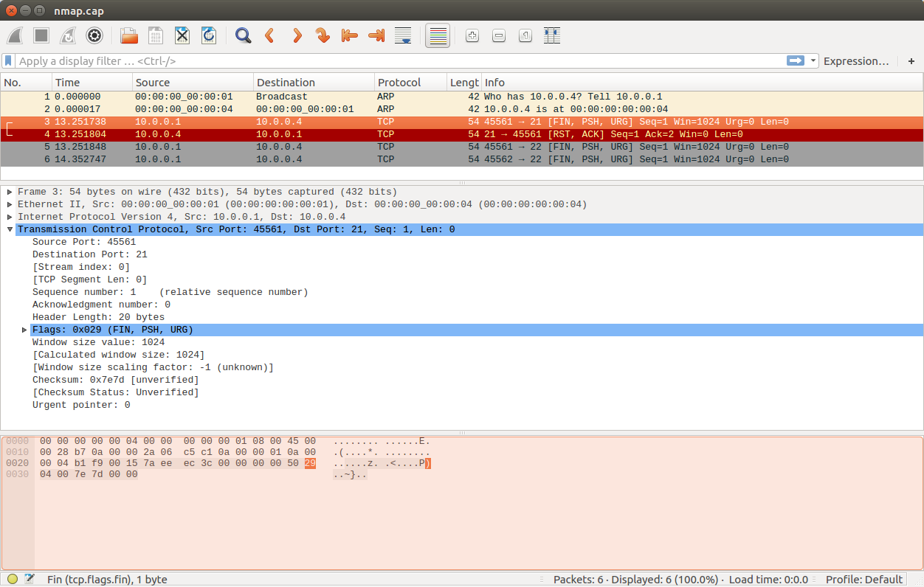924x587 pixels.
Task: Open capture options with the gear icon
Action: point(94,35)
